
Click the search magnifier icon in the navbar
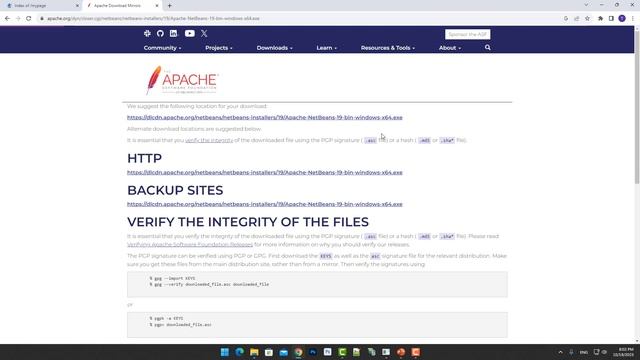click(x=487, y=48)
